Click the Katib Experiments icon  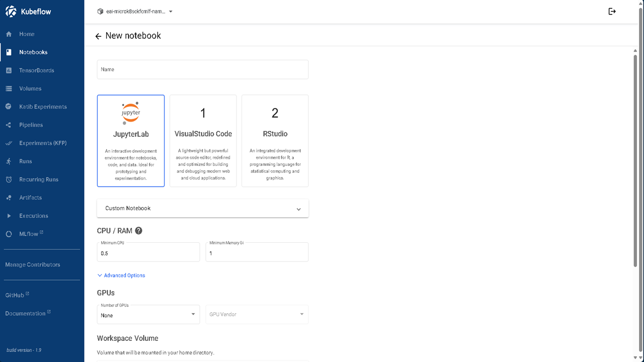click(x=9, y=107)
